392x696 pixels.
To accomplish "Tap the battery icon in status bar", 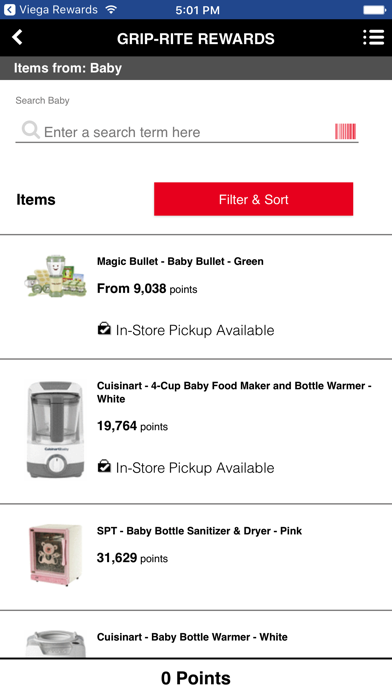I will pyautogui.click(x=374, y=10).
